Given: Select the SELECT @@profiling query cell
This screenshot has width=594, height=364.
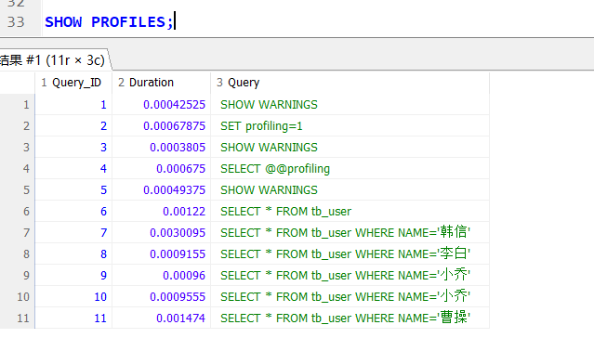Looking at the screenshot, I should (350, 168).
